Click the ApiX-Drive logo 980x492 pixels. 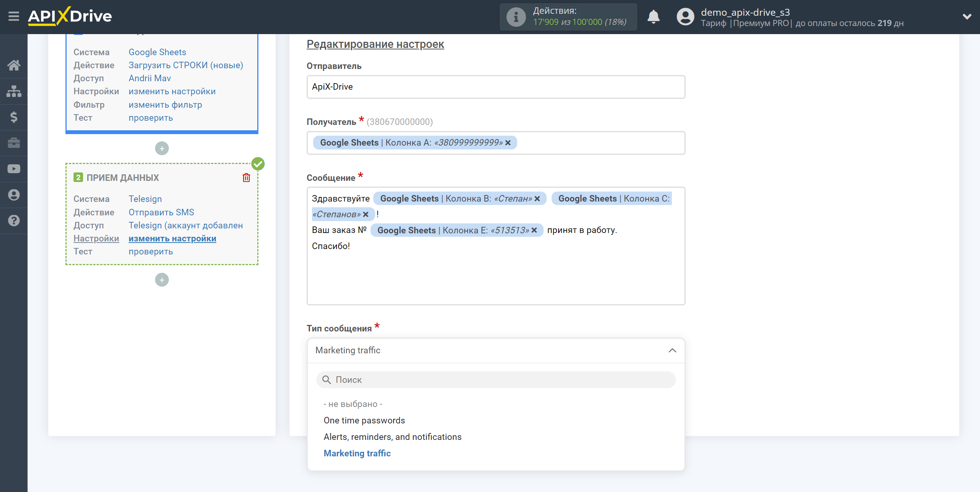coord(70,16)
